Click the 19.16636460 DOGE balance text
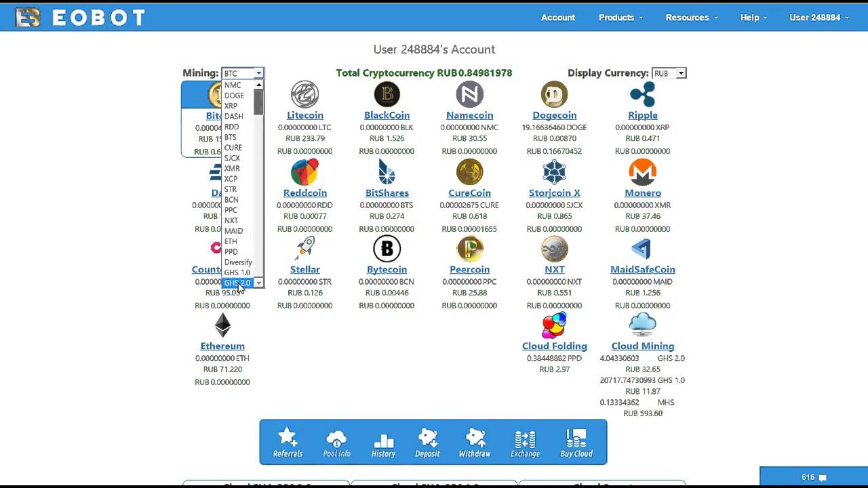The image size is (868, 488). click(x=554, y=127)
